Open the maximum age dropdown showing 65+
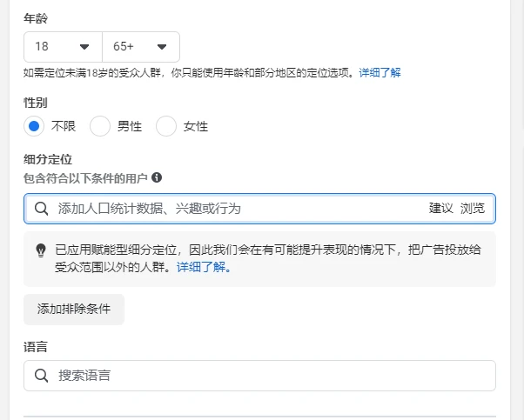524x420 pixels. point(141,47)
